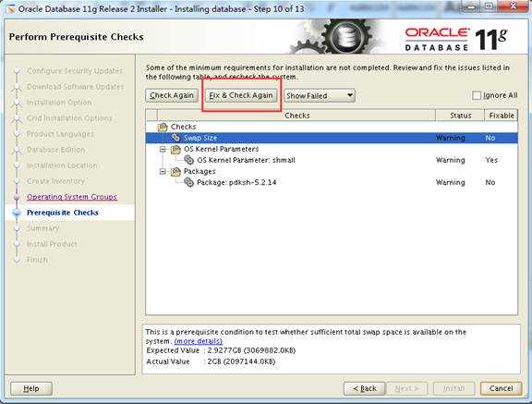Click the Check Again button
532x404 pixels.
click(x=172, y=95)
